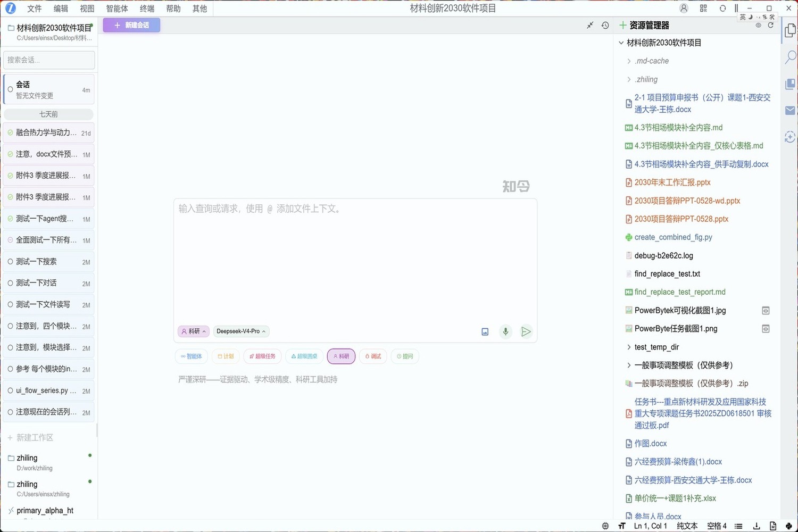Screen dimensions: 798x532
Task: Select the 提问 mode chip
Action: click(x=405, y=356)
